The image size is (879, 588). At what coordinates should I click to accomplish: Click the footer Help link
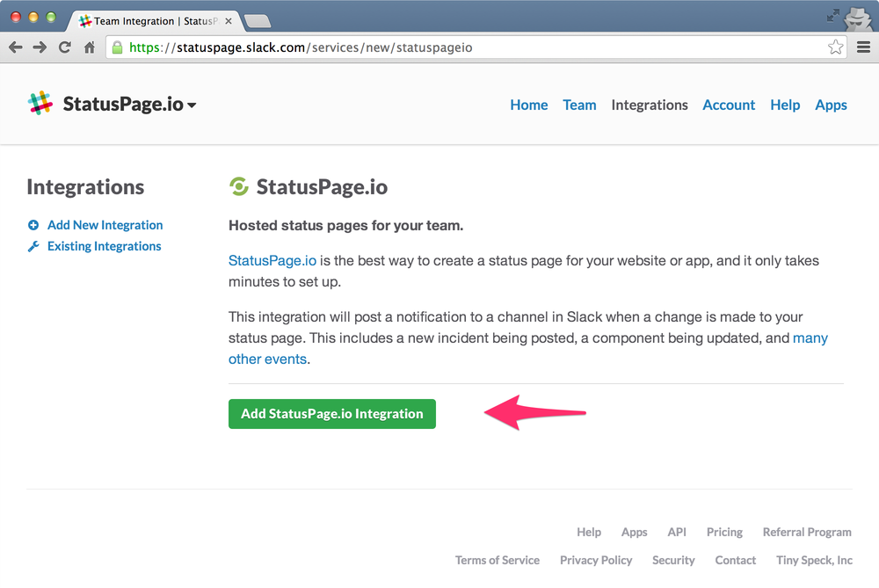point(589,532)
